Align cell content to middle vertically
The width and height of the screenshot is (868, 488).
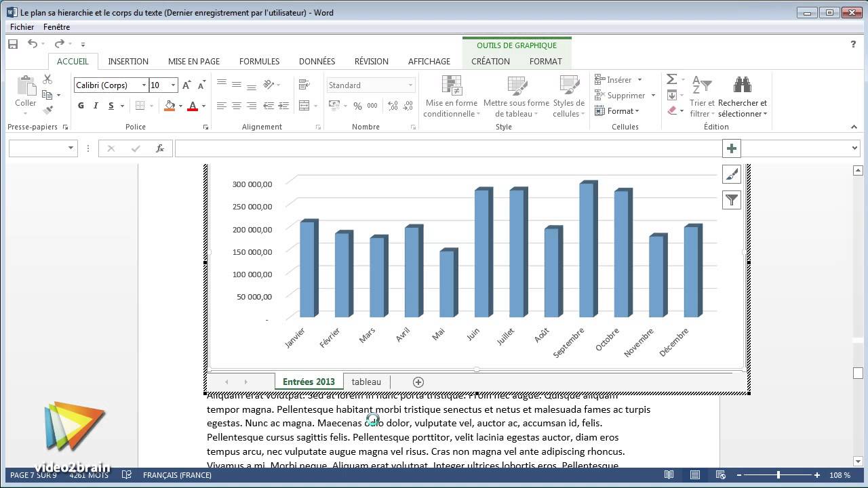tap(237, 85)
